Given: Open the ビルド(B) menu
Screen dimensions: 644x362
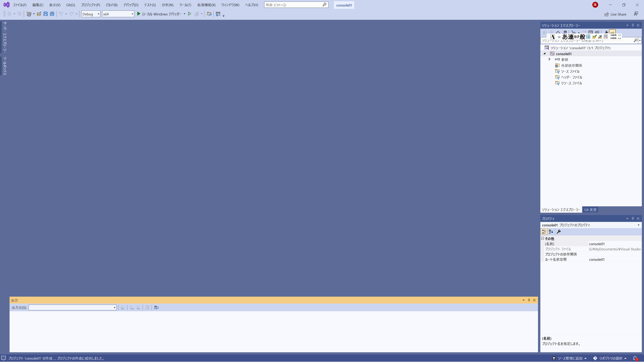Looking at the screenshot, I should (x=112, y=5).
